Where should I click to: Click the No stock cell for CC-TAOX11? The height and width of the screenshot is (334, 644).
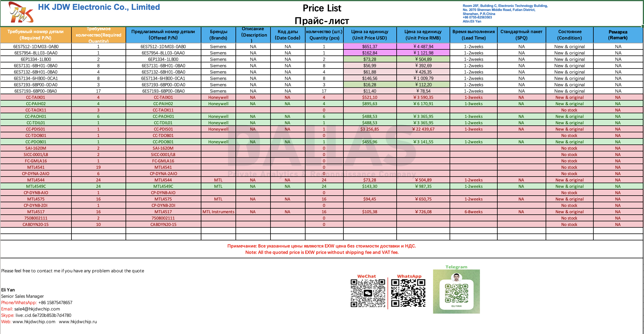pyautogui.click(x=569, y=110)
